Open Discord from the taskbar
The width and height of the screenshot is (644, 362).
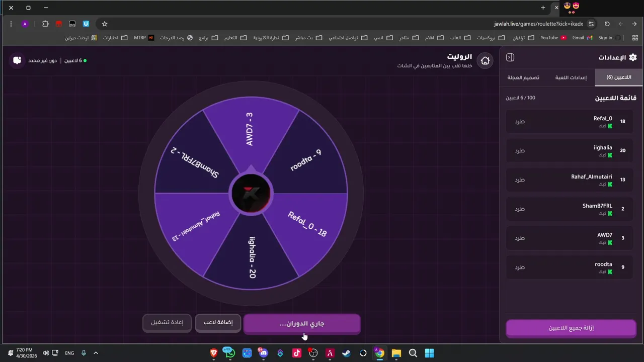[x=263, y=353]
